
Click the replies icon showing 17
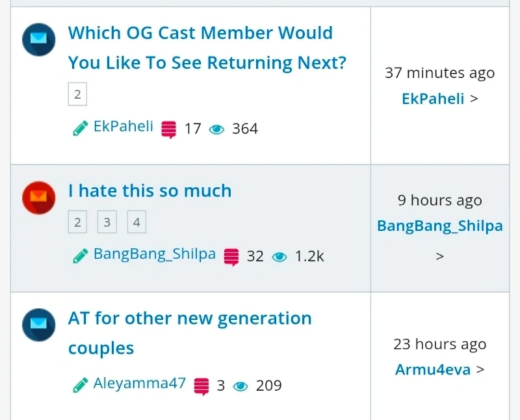(169, 129)
